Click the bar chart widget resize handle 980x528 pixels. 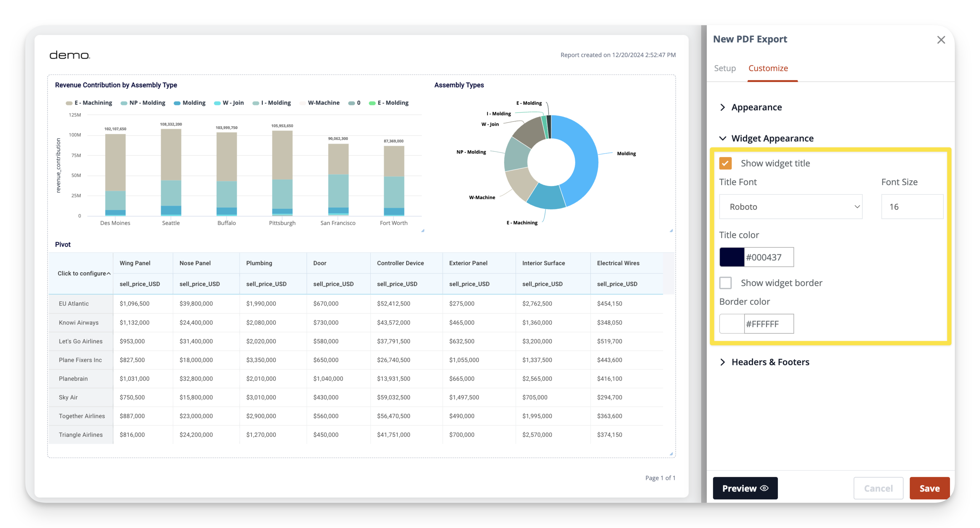tap(423, 231)
